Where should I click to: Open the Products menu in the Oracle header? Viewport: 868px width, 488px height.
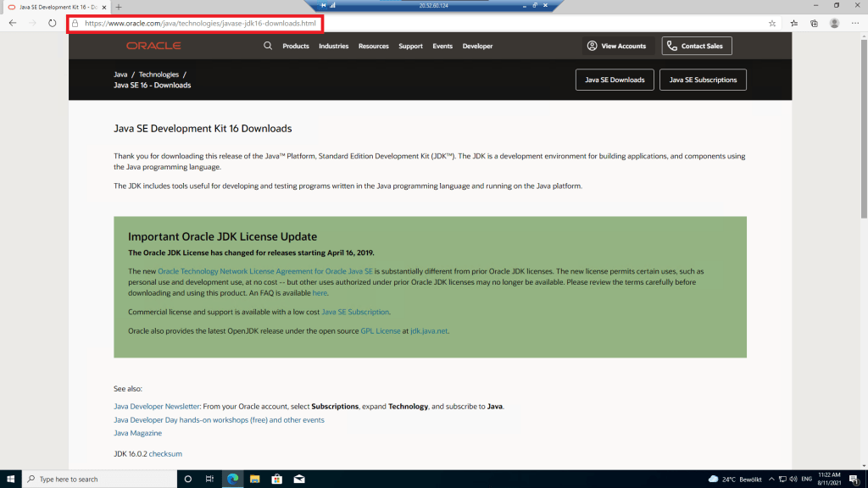tap(296, 46)
